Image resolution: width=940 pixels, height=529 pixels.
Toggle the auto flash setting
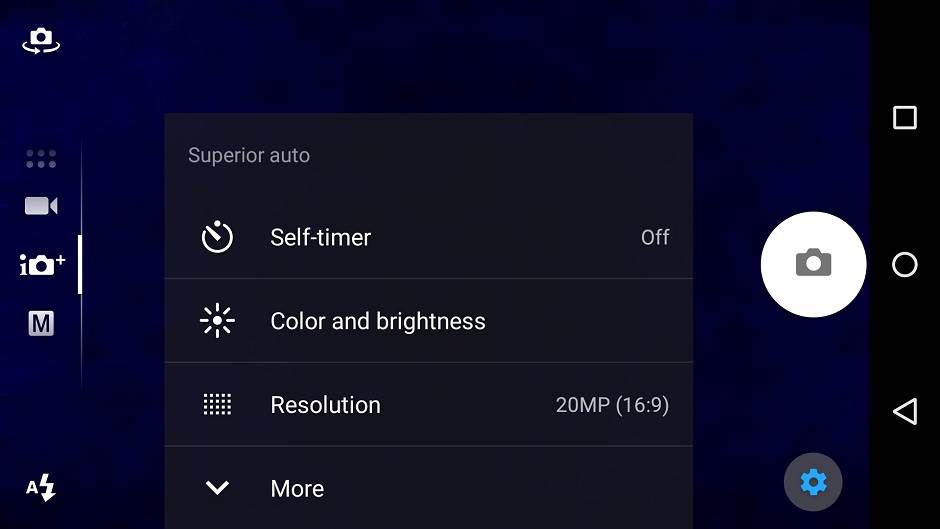click(41, 488)
